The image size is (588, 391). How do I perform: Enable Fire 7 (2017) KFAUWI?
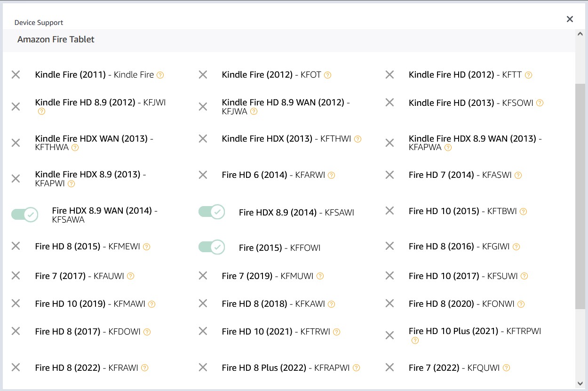point(16,275)
